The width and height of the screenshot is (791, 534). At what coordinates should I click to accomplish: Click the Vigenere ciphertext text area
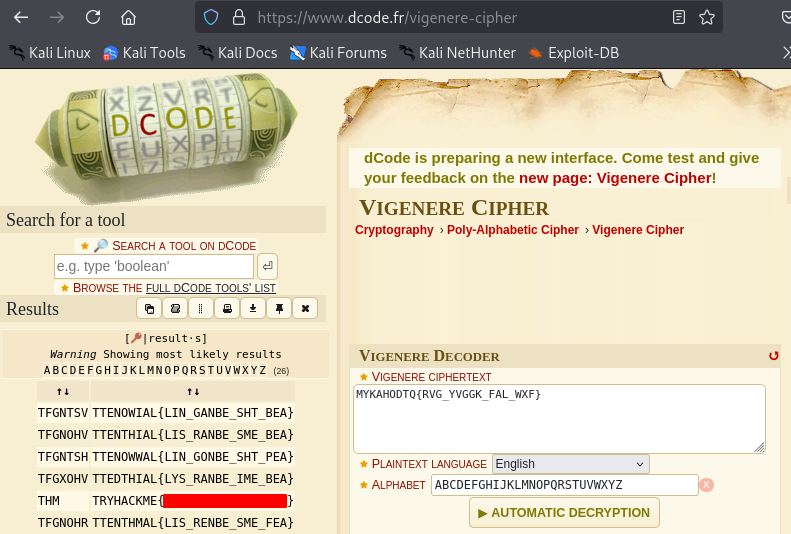[559, 419]
